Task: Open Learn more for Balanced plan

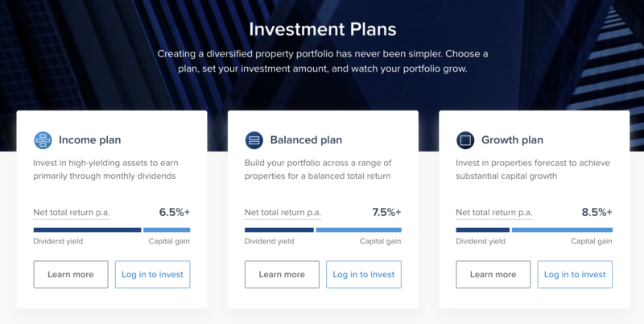Action: (282, 274)
